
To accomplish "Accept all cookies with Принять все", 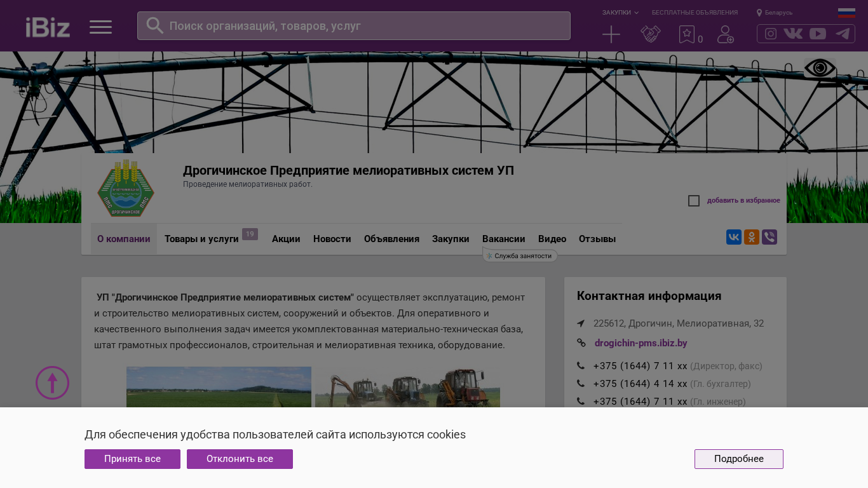I will [x=132, y=459].
